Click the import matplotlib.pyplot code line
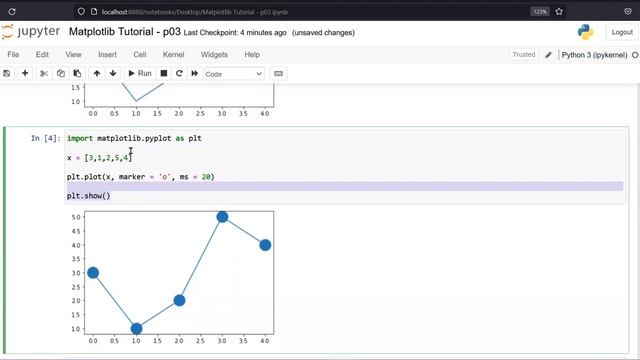640x360 pixels. [x=134, y=138]
